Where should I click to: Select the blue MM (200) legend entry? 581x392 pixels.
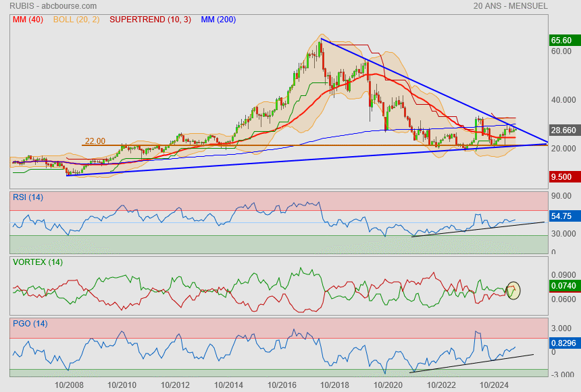pos(218,20)
